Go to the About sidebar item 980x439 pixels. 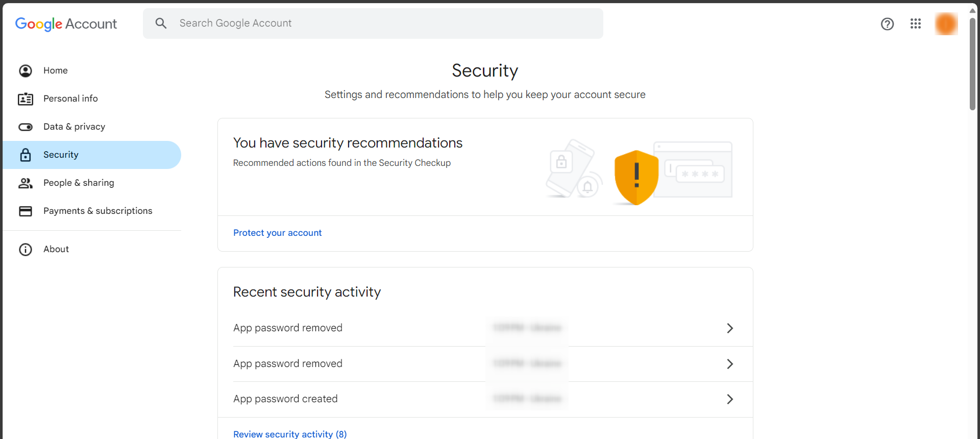(x=56, y=249)
